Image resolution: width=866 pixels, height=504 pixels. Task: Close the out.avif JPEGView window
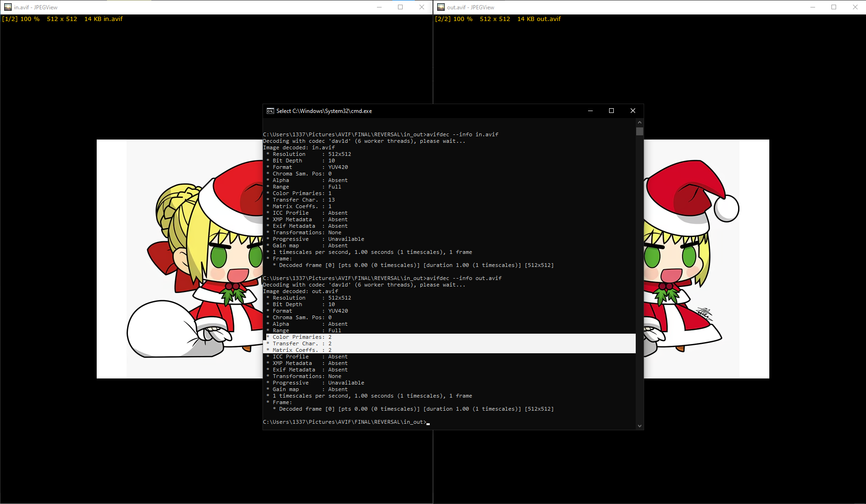[855, 7]
